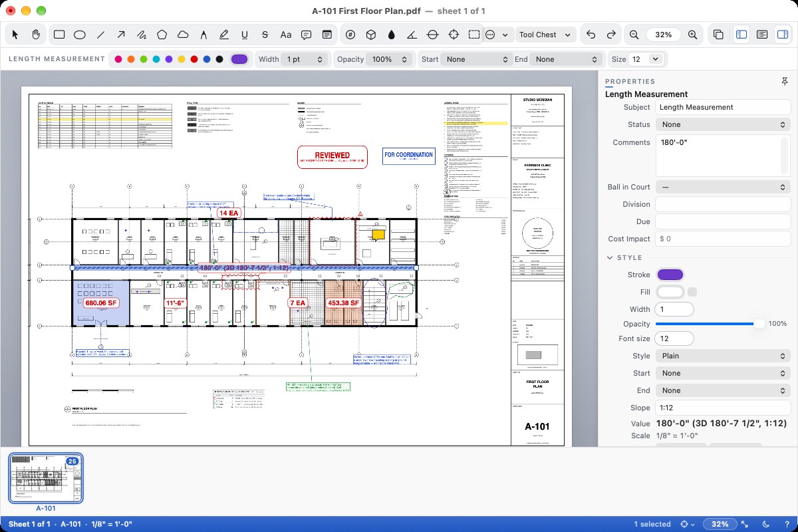This screenshot has width=798, height=532.
Task: Click the Count (#) tool
Action: click(350, 35)
